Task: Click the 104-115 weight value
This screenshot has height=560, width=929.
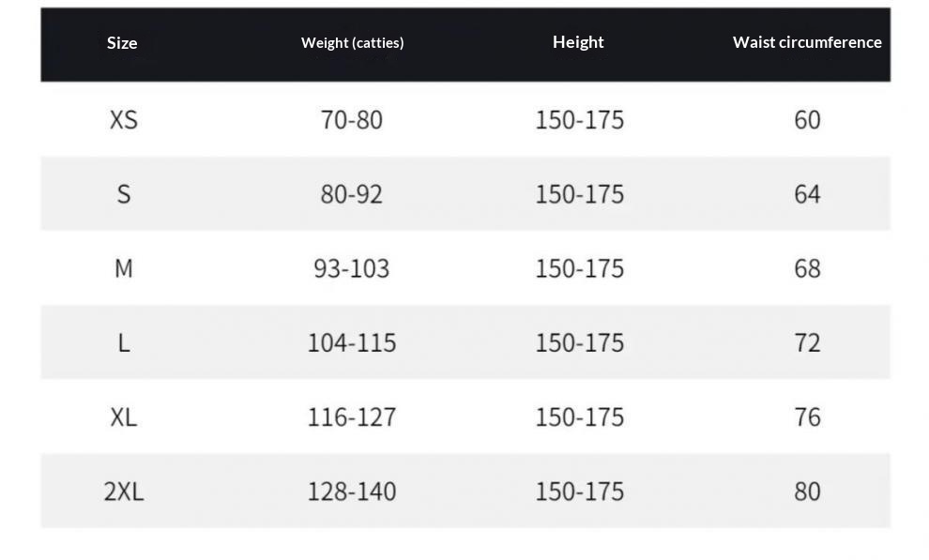Action: pos(352,342)
